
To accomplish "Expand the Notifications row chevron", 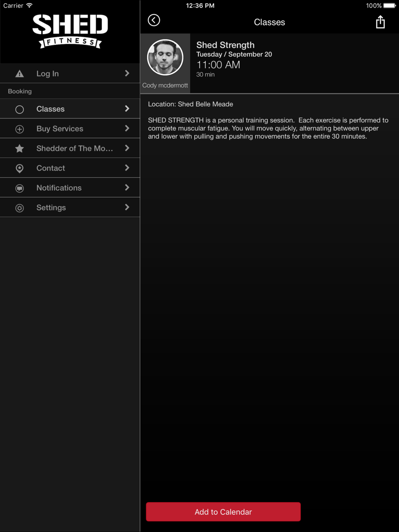I will pos(127,188).
